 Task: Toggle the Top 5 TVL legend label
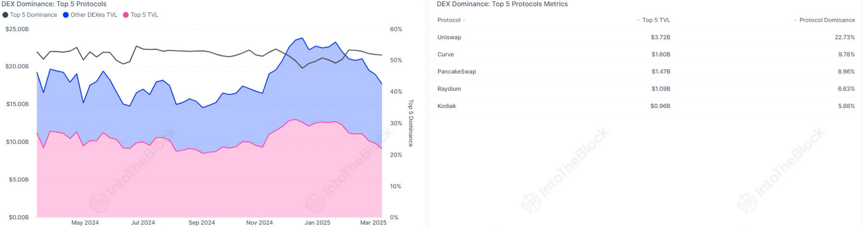144,15
